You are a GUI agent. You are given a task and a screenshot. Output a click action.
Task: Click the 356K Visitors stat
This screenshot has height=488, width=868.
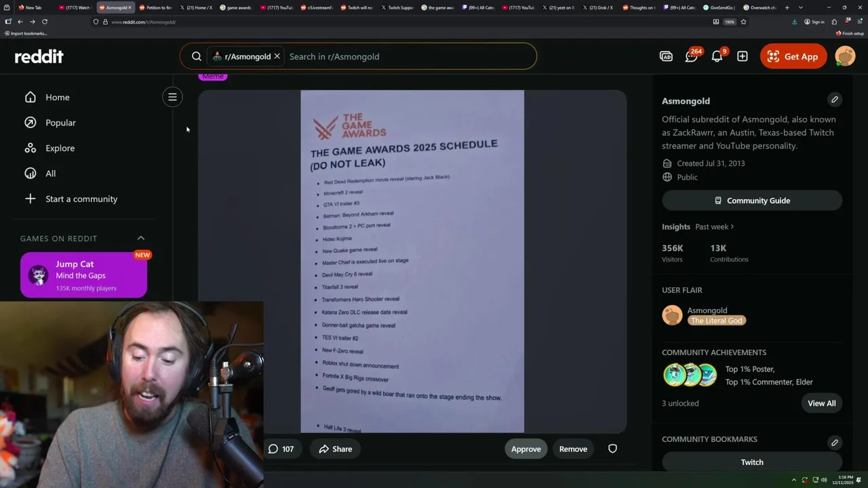673,253
